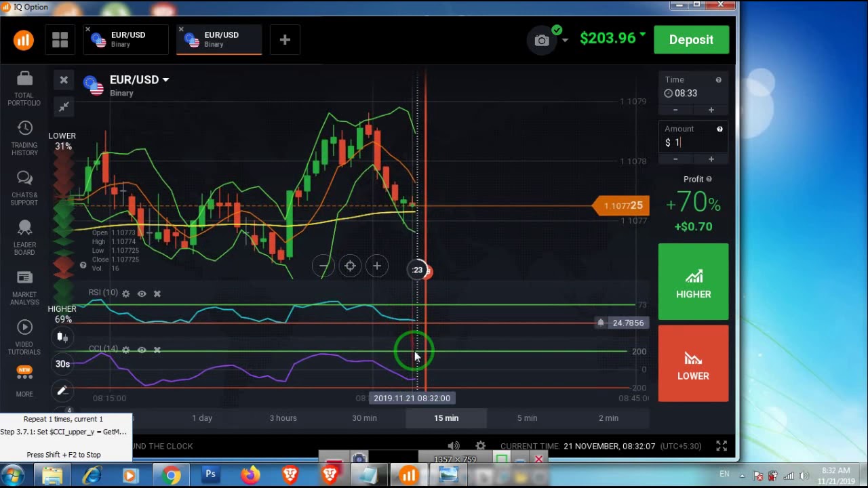This screenshot has width=868, height=488.
Task: Open platform settings gear at bottom
Action: (480, 445)
